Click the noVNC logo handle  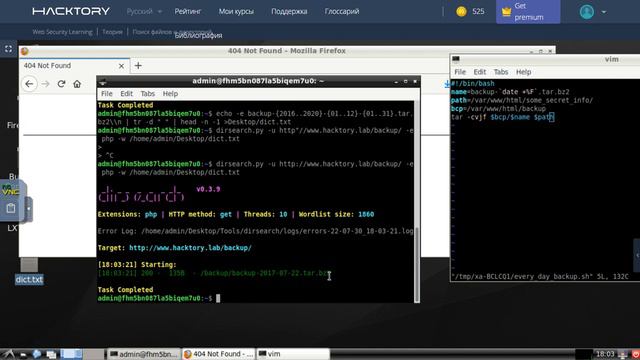point(11,190)
